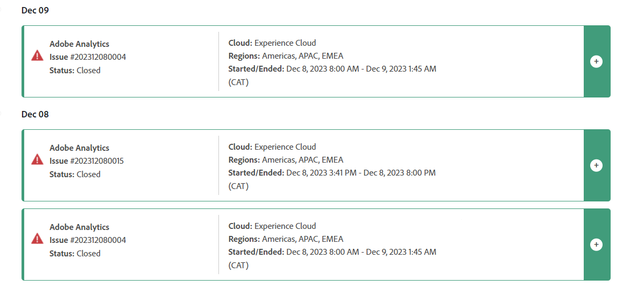644x286 pixels.
Task: Click the warning triangle in the Dec 09 card
Action: click(x=37, y=55)
